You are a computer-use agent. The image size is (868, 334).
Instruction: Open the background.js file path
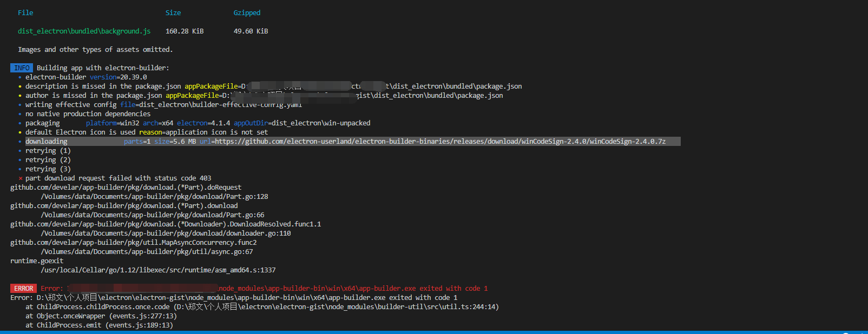84,31
